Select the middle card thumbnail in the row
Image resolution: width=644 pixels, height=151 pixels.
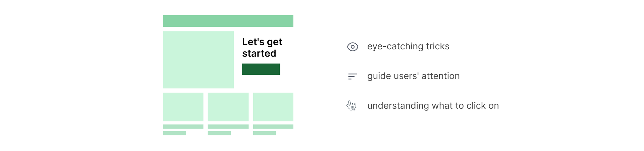(228, 107)
